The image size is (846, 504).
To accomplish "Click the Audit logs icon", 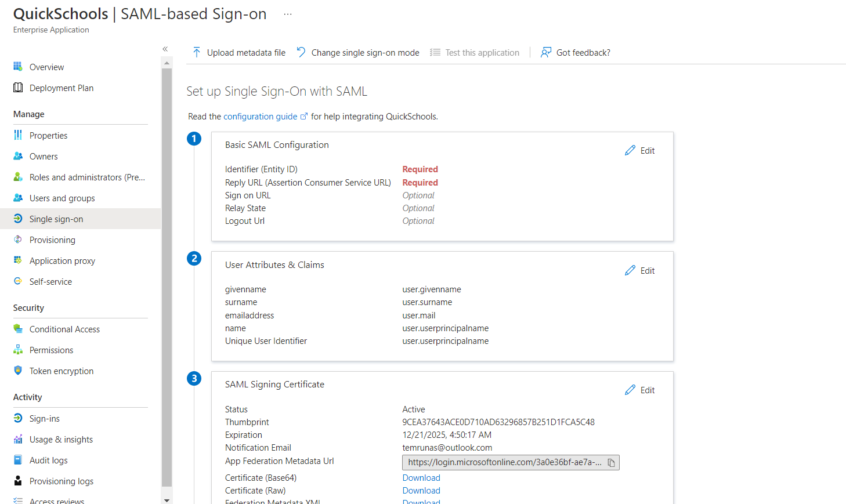I will click(18, 460).
